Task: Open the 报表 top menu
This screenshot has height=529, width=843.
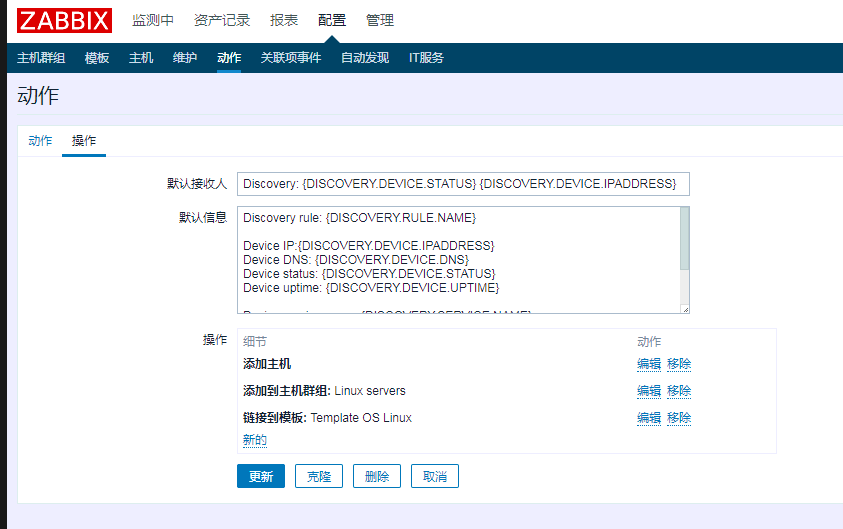Action: 284,20
